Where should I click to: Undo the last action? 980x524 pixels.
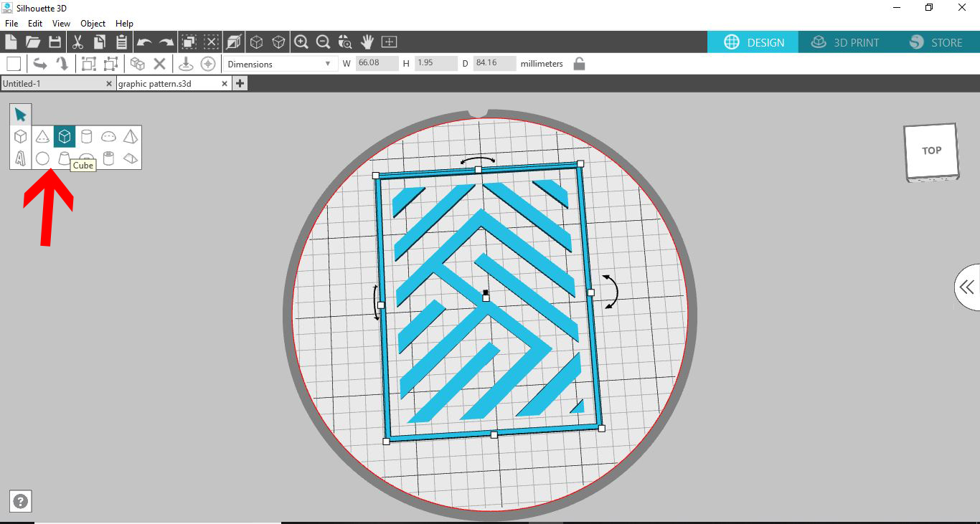[144, 42]
